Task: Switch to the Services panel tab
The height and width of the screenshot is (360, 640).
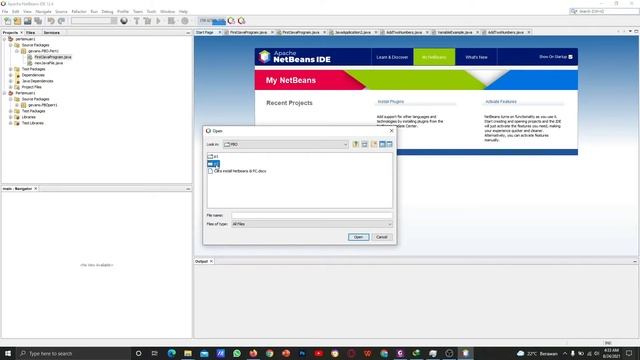Action: pos(51,32)
